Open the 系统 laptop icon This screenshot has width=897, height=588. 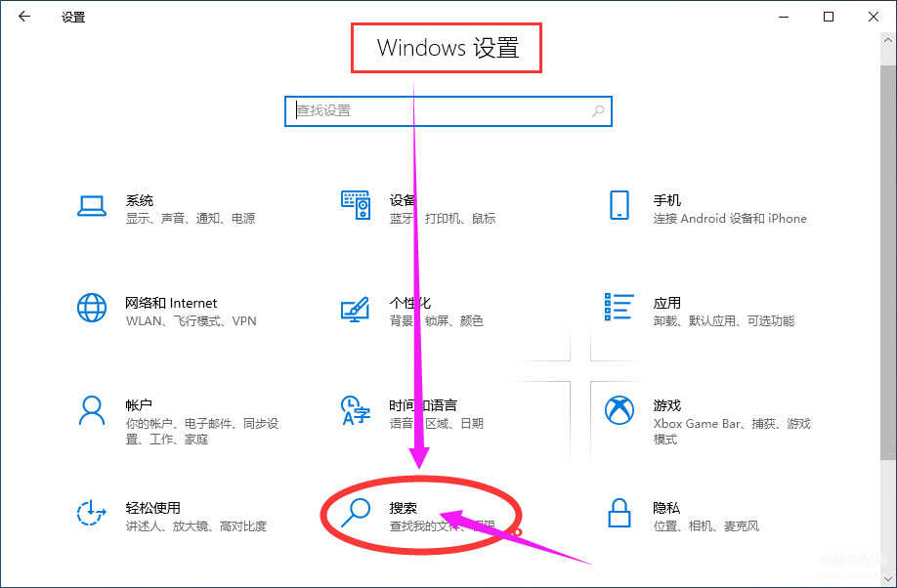click(92, 206)
